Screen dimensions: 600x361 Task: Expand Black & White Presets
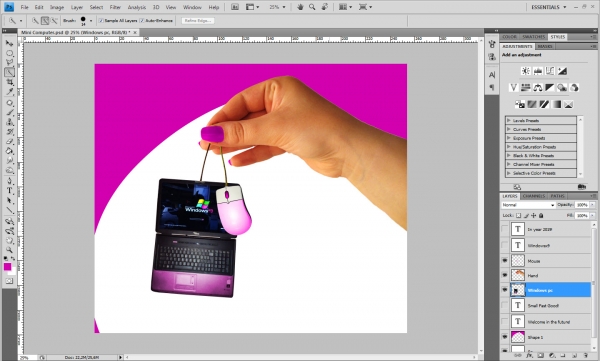[509, 155]
